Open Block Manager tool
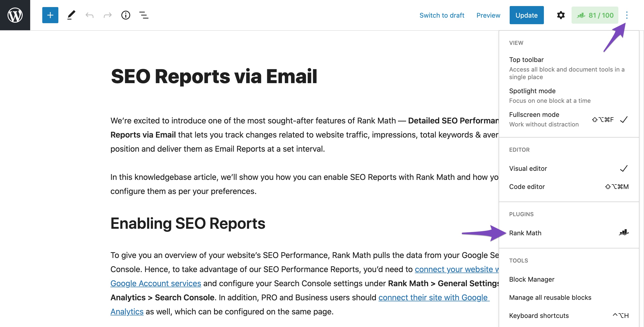The width and height of the screenshot is (644, 327). click(532, 279)
